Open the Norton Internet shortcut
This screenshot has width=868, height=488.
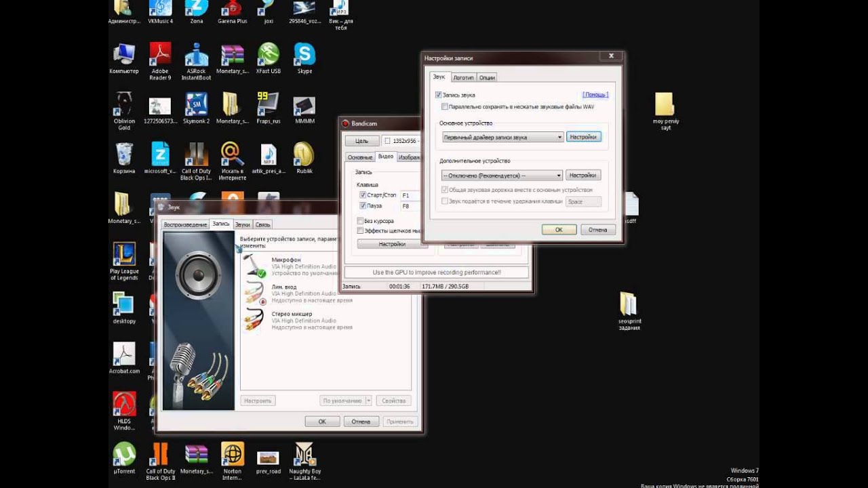click(233, 462)
